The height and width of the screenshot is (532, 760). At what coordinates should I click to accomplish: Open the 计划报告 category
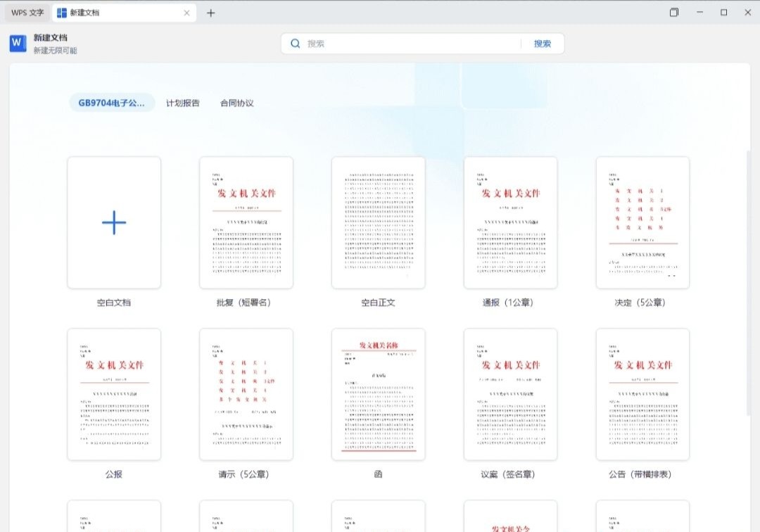point(182,103)
